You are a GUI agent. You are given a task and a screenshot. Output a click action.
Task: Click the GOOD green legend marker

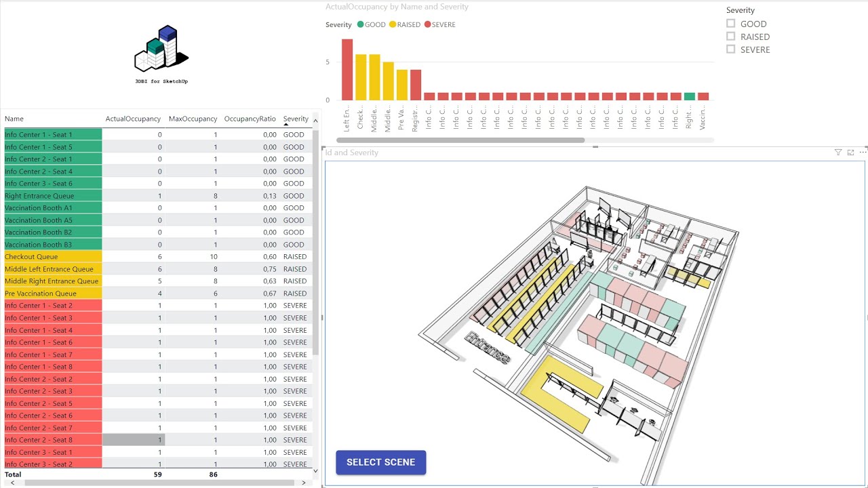(x=361, y=24)
